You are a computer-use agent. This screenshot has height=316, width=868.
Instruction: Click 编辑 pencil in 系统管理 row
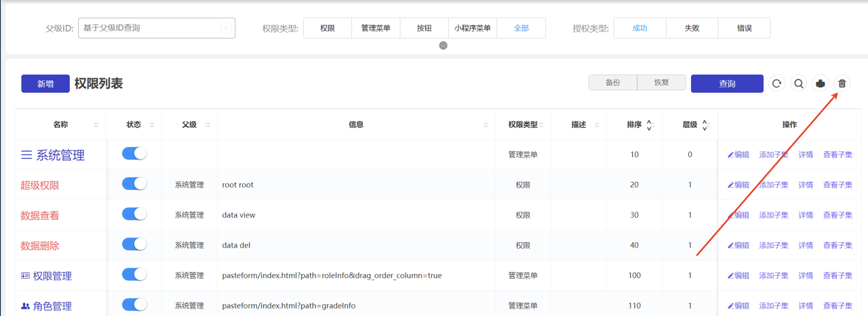click(738, 155)
